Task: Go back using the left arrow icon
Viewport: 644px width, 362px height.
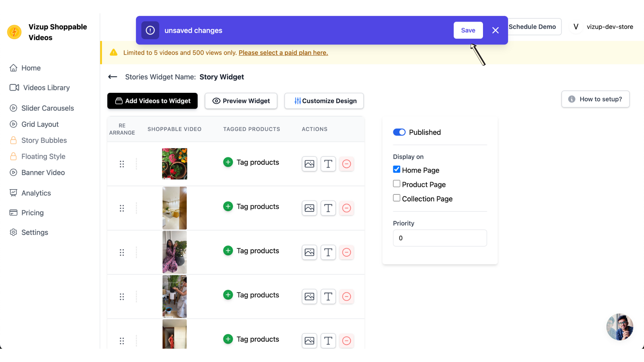Action: (113, 77)
